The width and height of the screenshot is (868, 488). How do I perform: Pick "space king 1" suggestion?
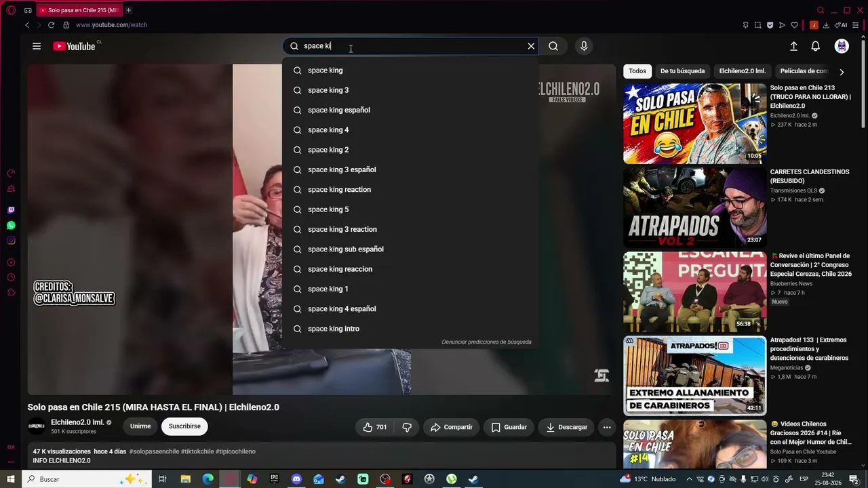pos(410,289)
